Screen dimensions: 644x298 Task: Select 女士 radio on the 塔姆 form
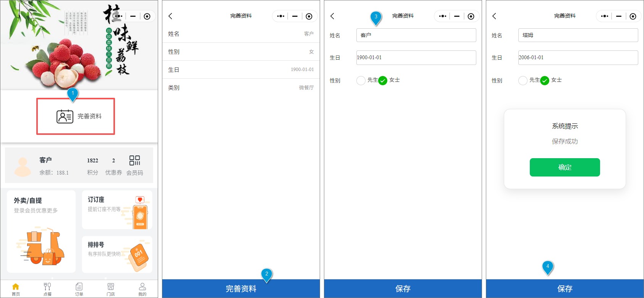click(x=545, y=81)
